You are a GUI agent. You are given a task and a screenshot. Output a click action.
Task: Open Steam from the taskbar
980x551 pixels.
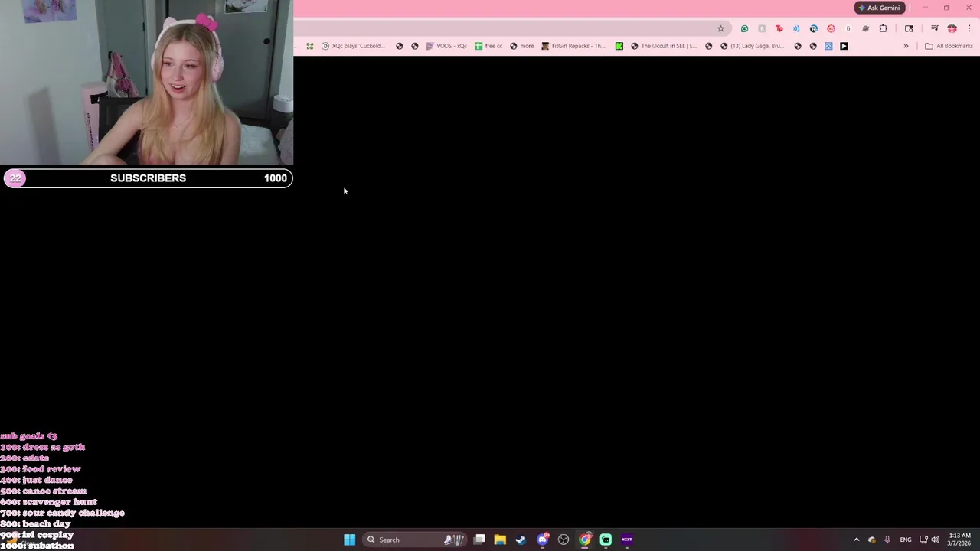(x=521, y=540)
